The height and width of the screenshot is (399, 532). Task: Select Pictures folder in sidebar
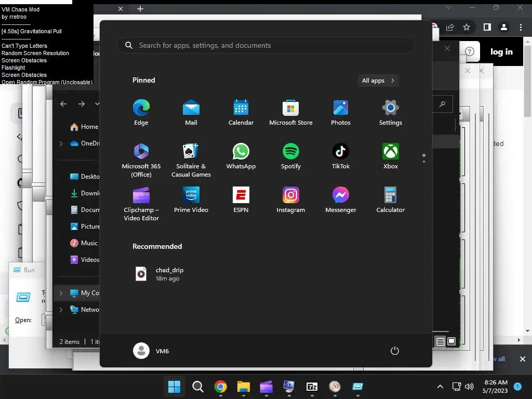[85, 227]
